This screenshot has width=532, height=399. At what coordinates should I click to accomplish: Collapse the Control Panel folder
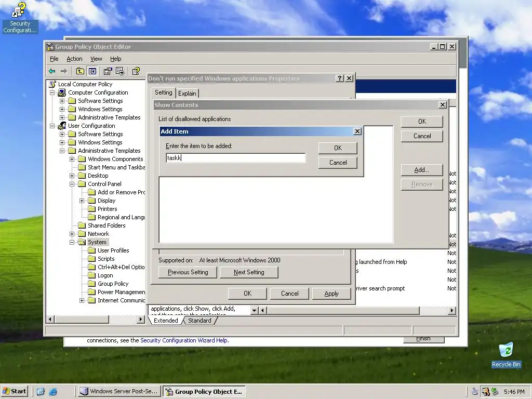point(72,184)
